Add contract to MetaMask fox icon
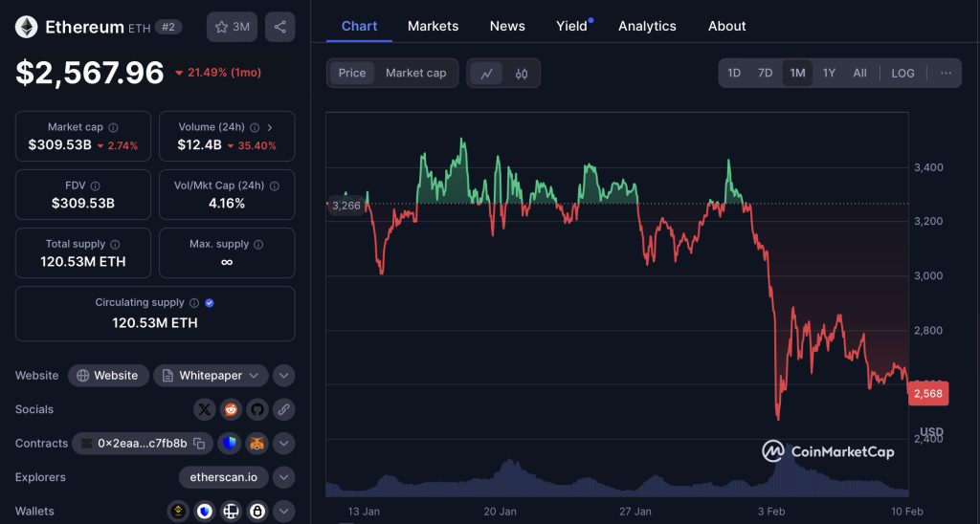 256,444
